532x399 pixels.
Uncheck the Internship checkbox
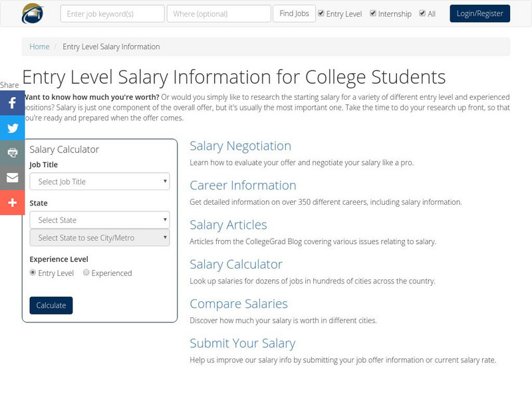click(x=373, y=13)
